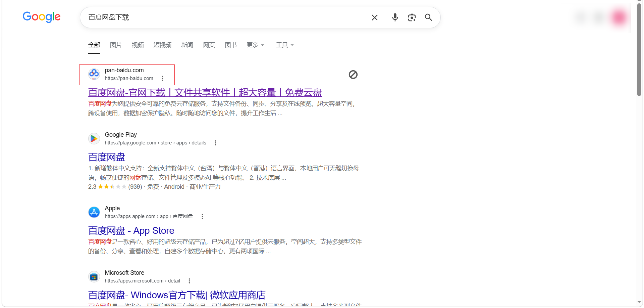Click the 2.3 star rating stars
This screenshot has width=644, height=308.
pos(112,187)
